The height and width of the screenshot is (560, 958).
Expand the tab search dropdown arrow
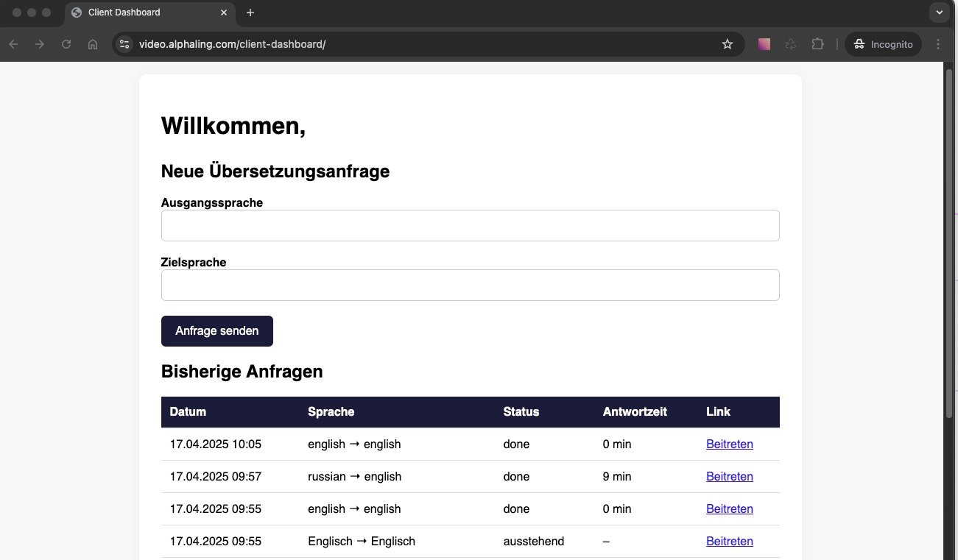tap(940, 13)
